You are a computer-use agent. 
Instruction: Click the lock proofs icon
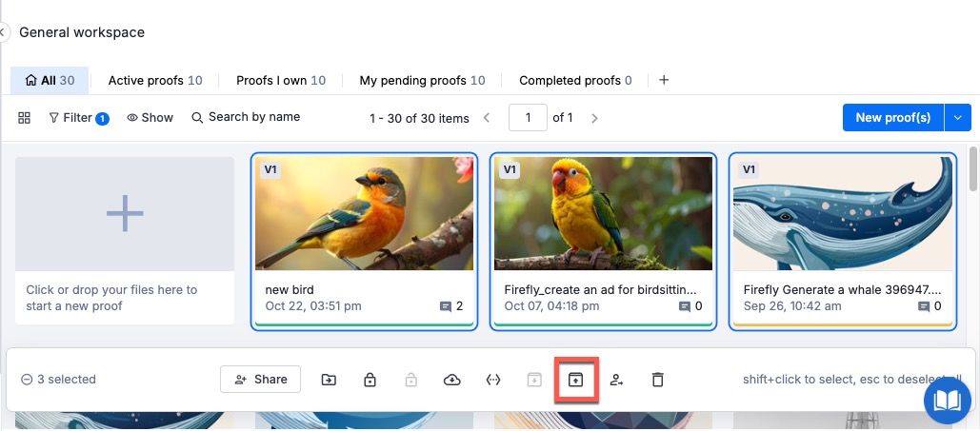[370, 380]
